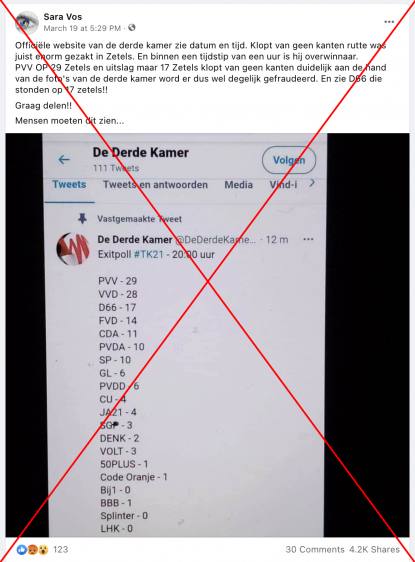Click the like reaction emoji icon
The height and width of the screenshot is (562, 415).
[22, 549]
